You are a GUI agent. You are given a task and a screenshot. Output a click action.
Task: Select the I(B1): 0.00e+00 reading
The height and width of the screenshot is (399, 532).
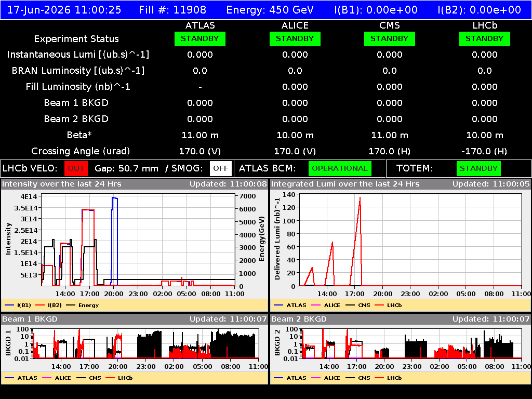pyautogui.click(x=376, y=9)
